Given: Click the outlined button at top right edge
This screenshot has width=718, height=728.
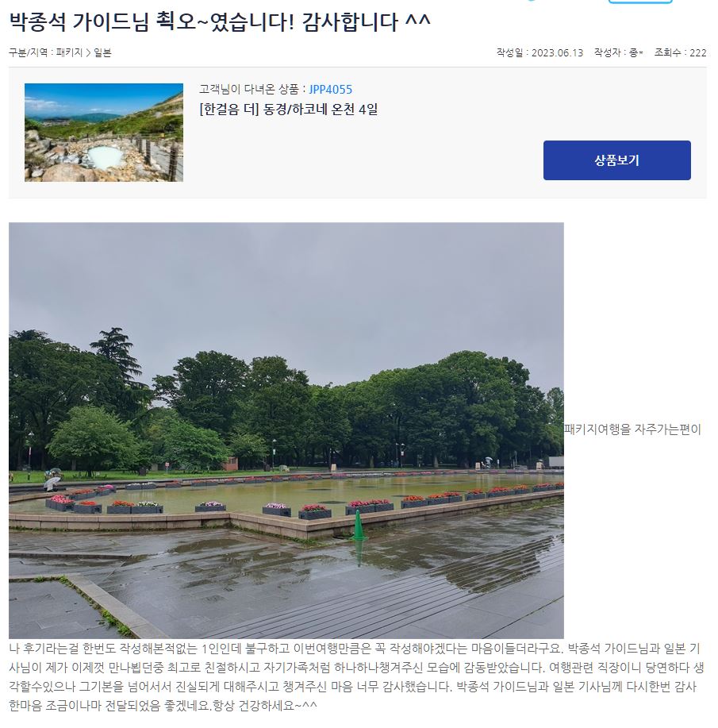Looking at the screenshot, I should point(640,2).
